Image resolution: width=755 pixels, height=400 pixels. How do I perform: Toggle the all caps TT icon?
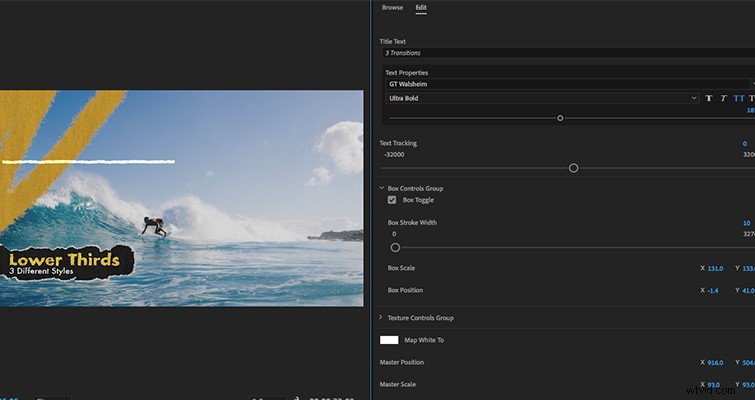point(738,98)
